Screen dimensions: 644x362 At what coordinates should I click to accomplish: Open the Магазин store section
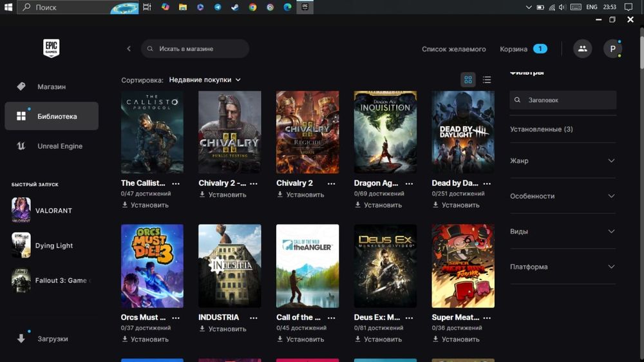point(52,87)
